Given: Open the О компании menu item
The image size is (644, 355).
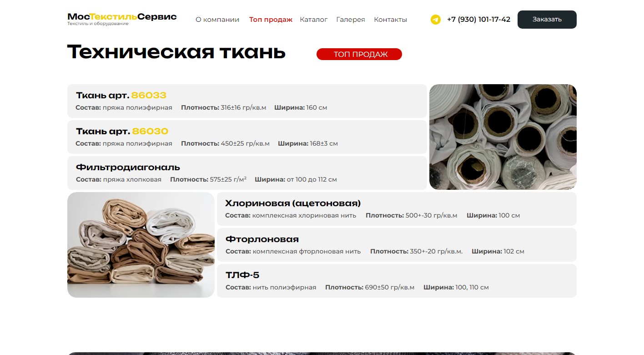Looking at the screenshot, I should 217,20.
